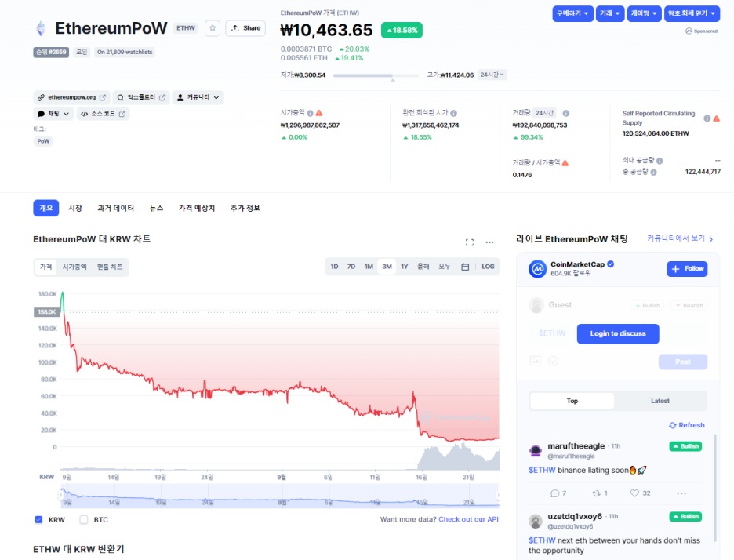Set chart range to 1M
This screenshot has height=560, width=734.
pos(369,267)
